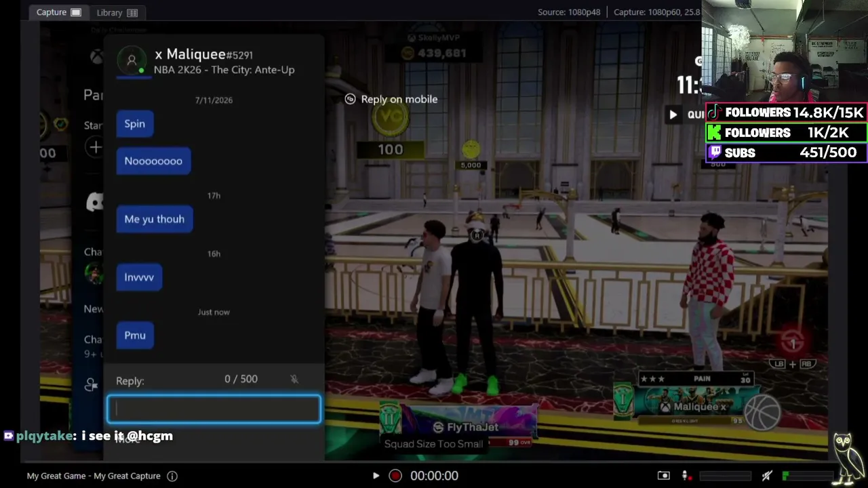Adjust the audio volume level meter
Viewport: 868px width, 488px height.
808,476
